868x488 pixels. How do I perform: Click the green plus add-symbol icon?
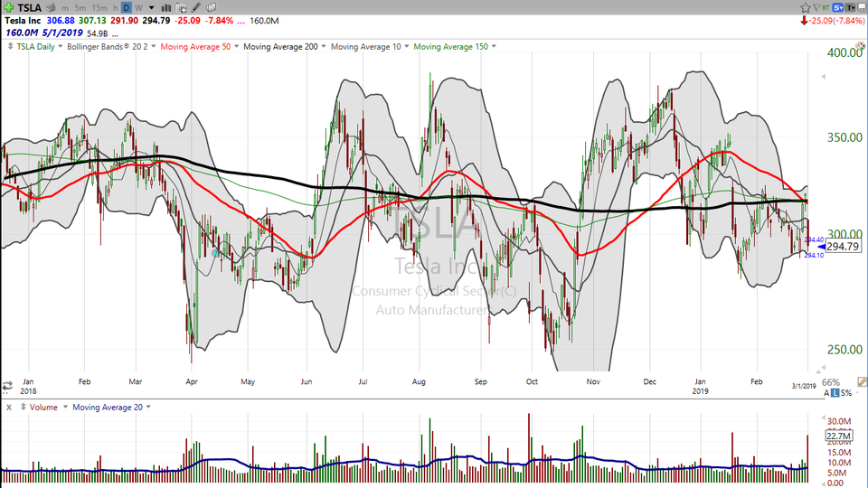(8, 7)
